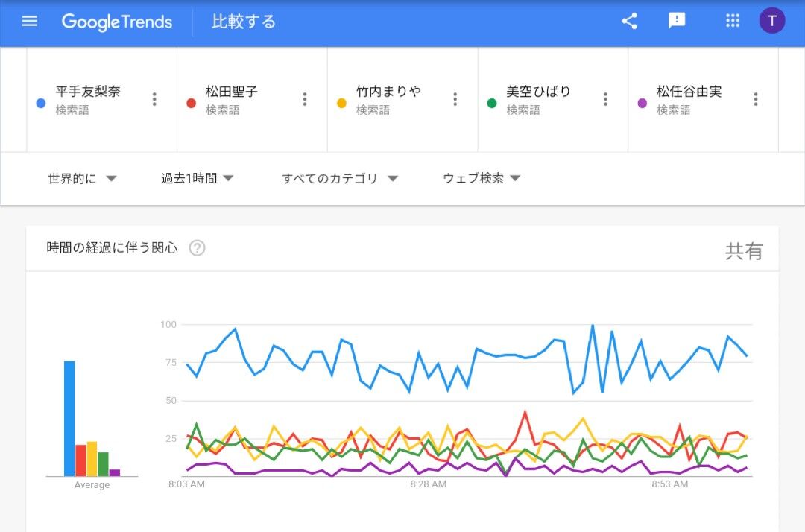Select the 松田聖子 search term

click(232, 92)
